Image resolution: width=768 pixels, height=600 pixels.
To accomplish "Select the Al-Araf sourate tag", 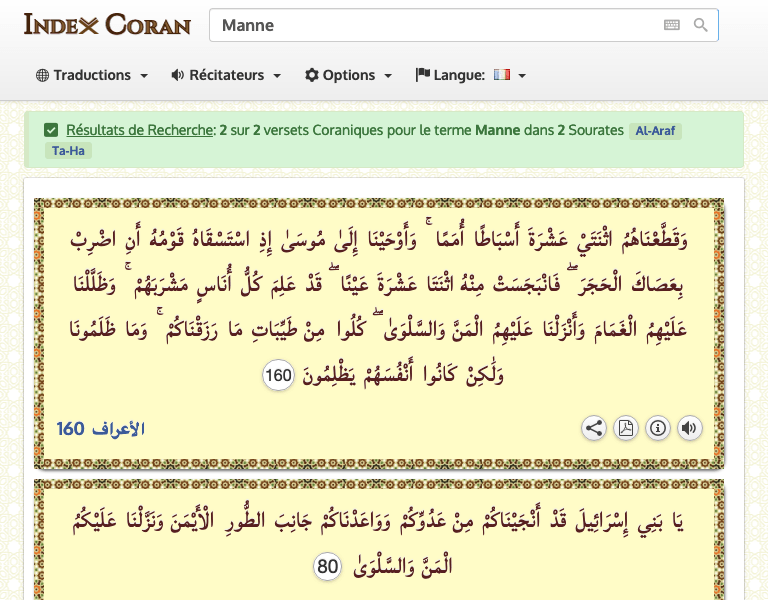I will 656,131.
